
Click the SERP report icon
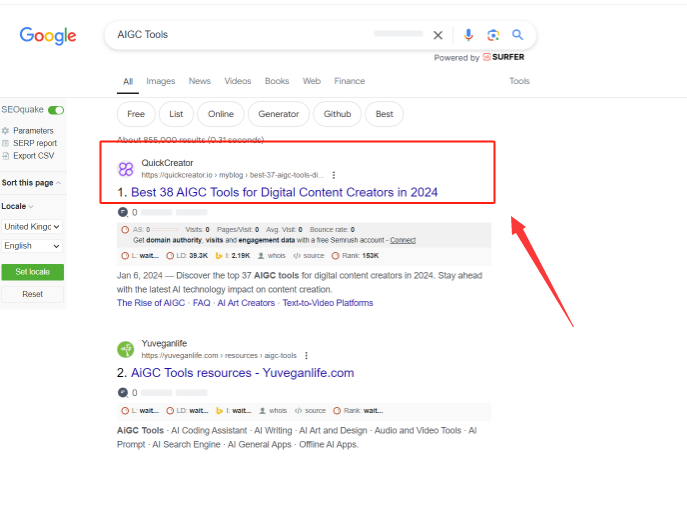5,143
